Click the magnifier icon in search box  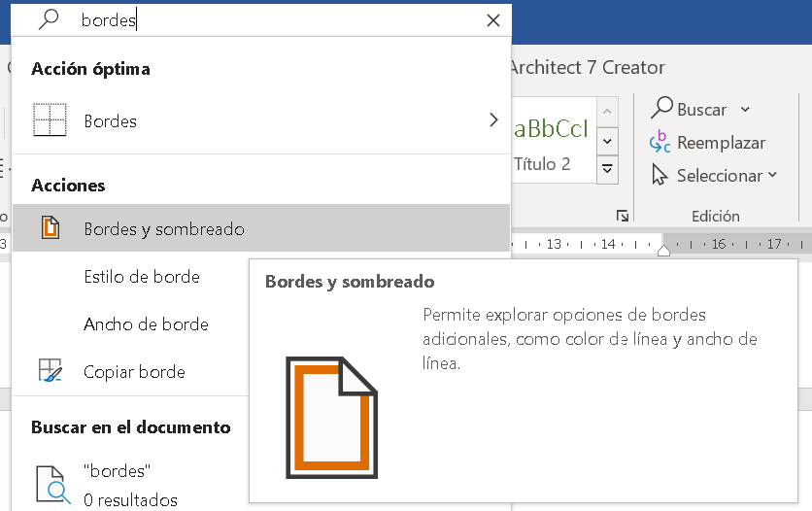tap(49, 19)
